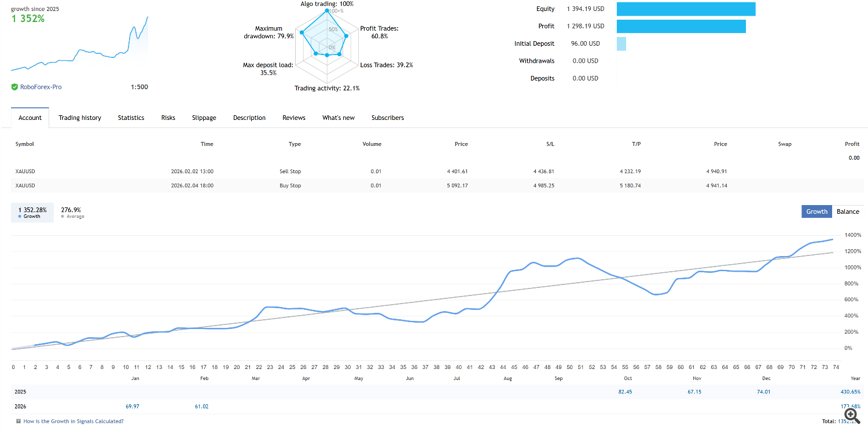868x431 pixels.
Task: Click the Sell Stop order type
Action: click(290, 171)
